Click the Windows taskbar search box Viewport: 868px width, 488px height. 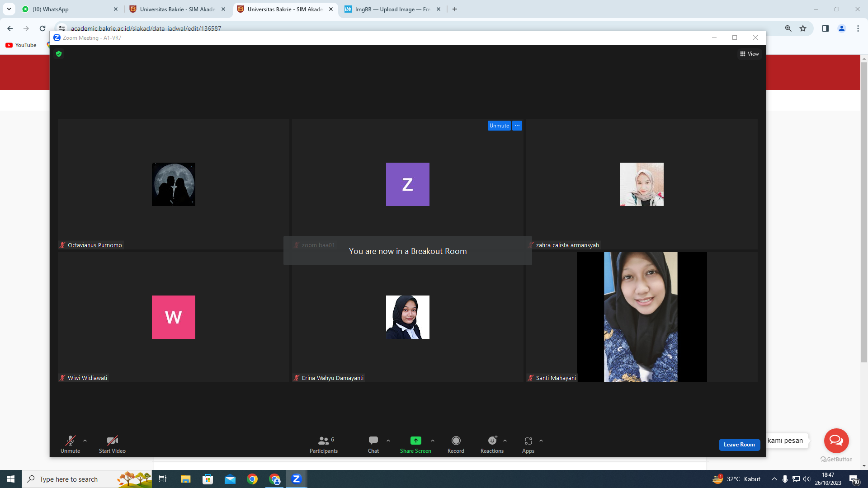[87, 479]
